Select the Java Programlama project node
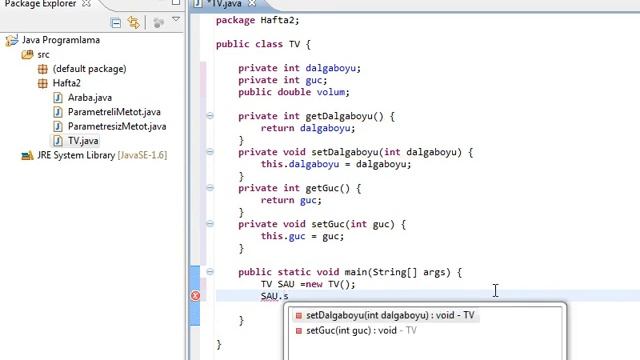 [61, 40]
